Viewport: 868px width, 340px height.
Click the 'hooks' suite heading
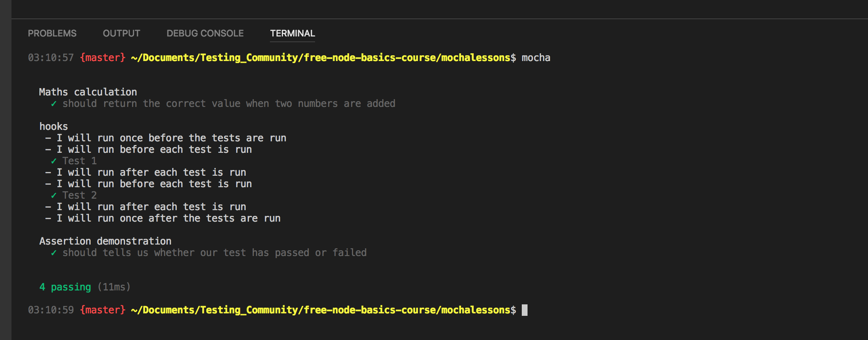54,127
